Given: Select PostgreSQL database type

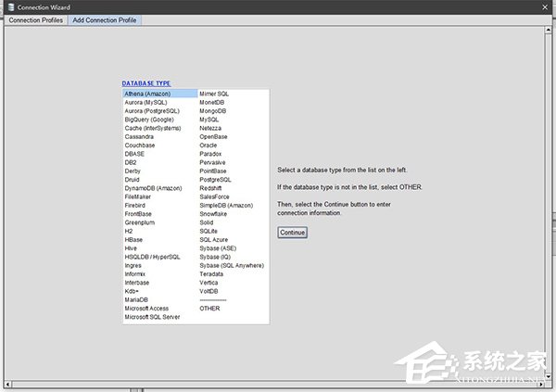Looking at the screenshot, I should (x=215, y=180).
